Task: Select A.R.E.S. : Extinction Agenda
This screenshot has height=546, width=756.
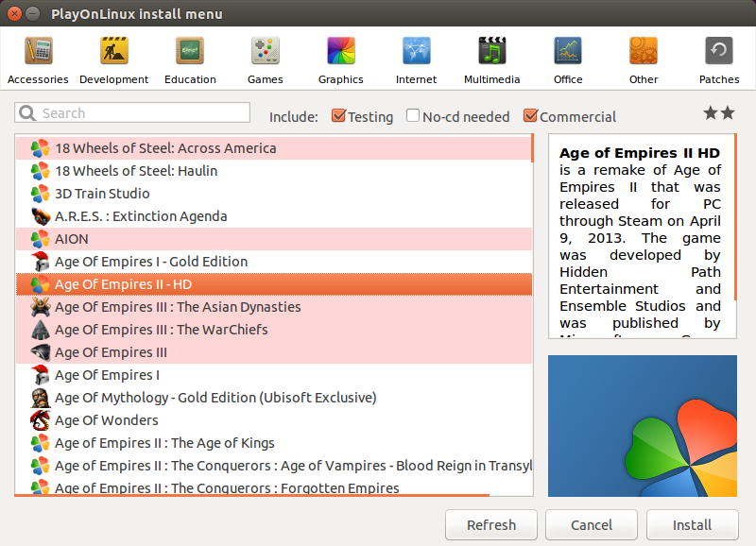Action: (274, 216)
